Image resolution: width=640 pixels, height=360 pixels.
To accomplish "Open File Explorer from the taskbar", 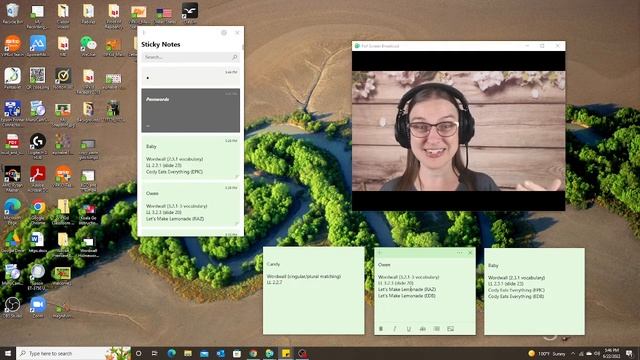I will 188,353.
